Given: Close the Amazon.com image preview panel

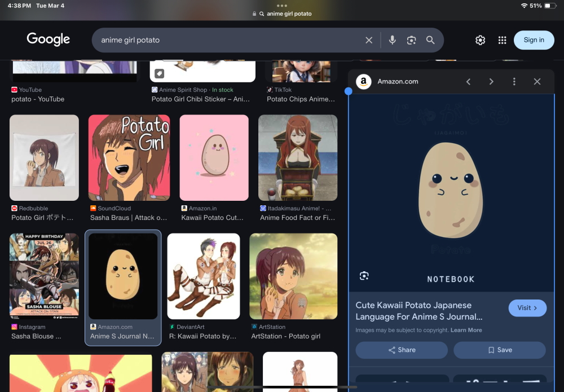Looking at the screenshot, I should coord(537,82).
